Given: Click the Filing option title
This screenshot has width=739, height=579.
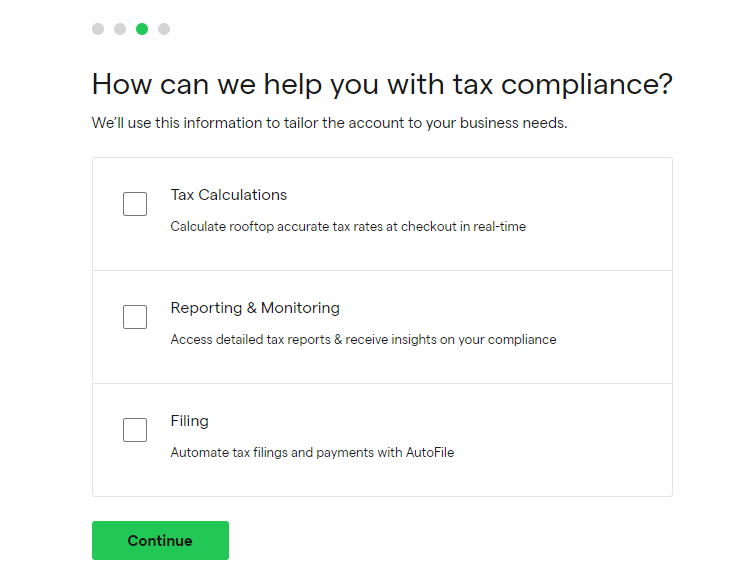Looking at the screenshot, I should point(189,421).
